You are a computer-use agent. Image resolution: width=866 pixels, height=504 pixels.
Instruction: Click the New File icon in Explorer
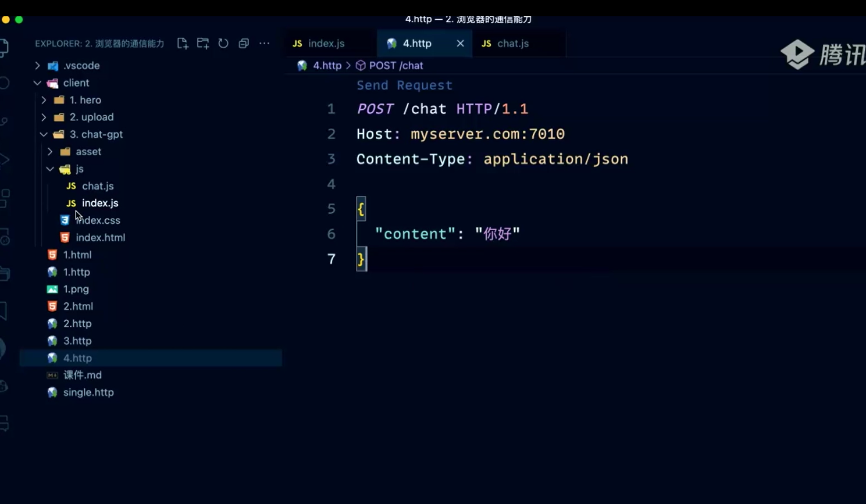click(183, 44)
